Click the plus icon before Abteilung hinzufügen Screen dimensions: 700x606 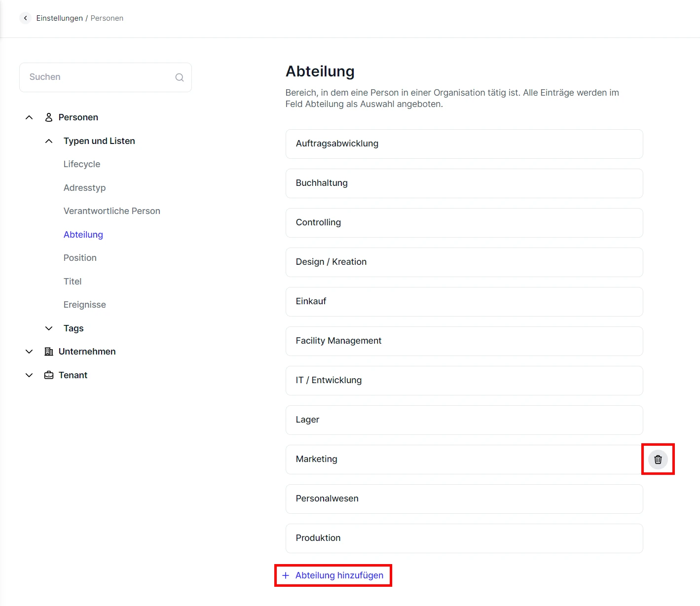click(286, 575)
